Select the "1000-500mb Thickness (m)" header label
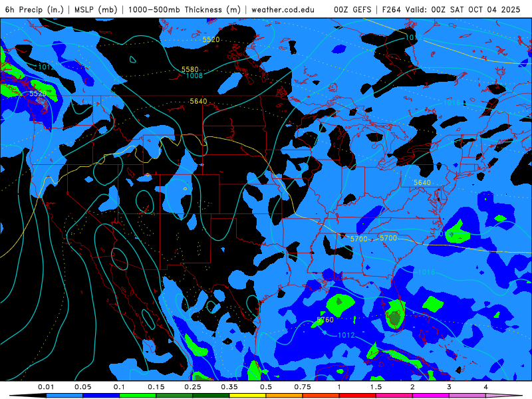Viewport: 532px width, 399px height. pos(184,10)
